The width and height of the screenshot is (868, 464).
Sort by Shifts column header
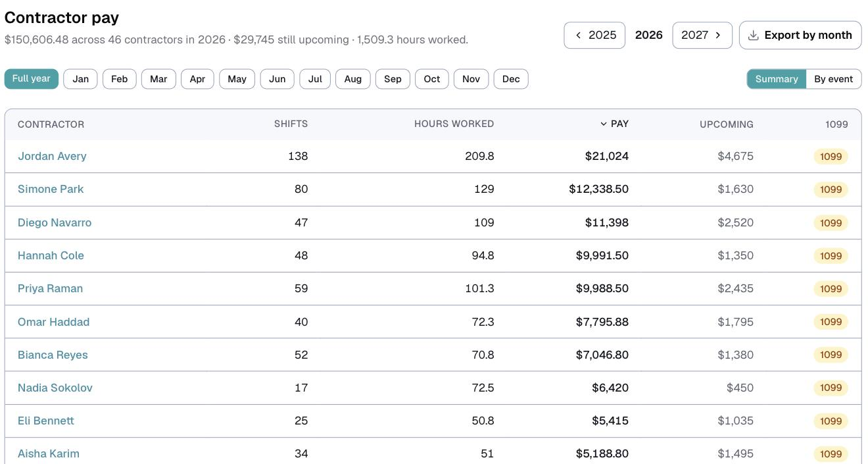tap(291, 124)
